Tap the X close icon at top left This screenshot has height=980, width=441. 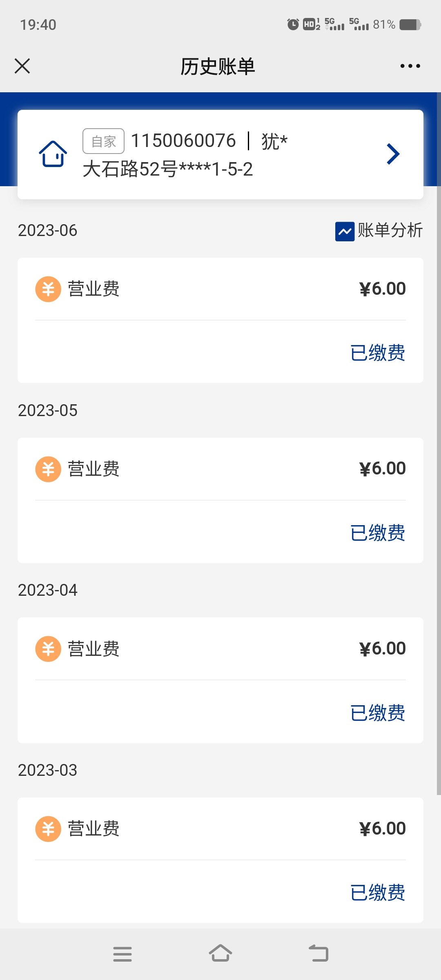click(x=22, y=66)
